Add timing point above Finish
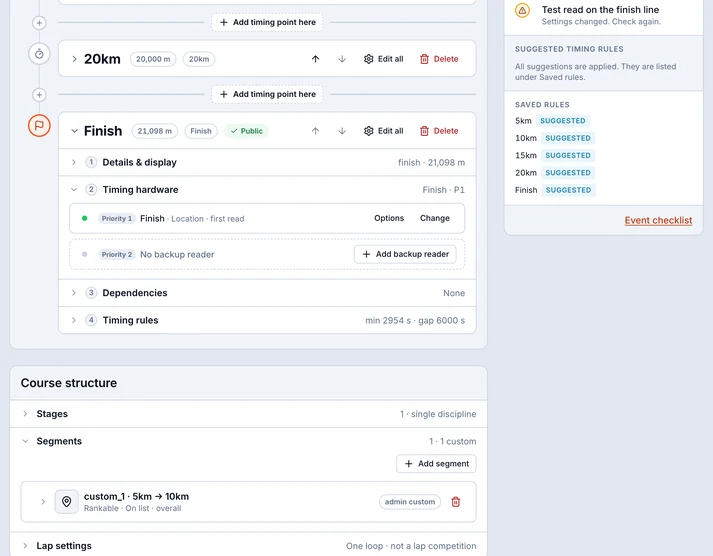The width and height of the screenshot is (713, 556). coord(267,94)
